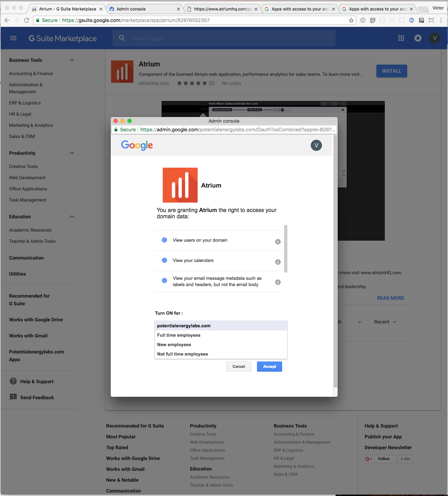The image size is (448, 496).
Task: Click the Admin console popup scrollbar
Action: [336, 261]
